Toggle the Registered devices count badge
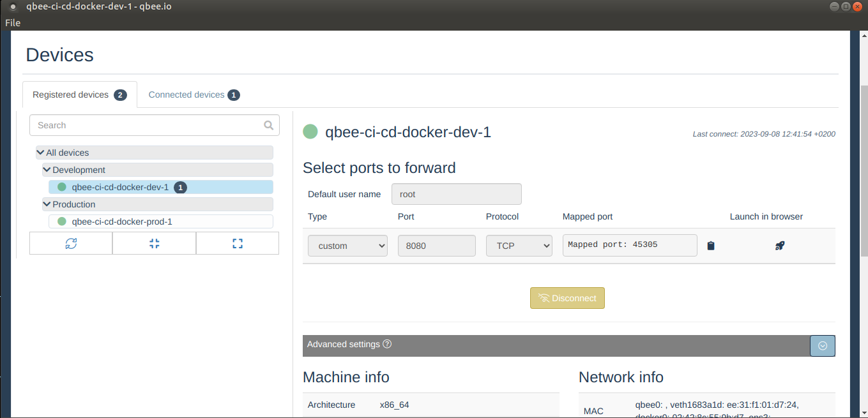This screenshot has width=868, height=418. coord(120,94)
